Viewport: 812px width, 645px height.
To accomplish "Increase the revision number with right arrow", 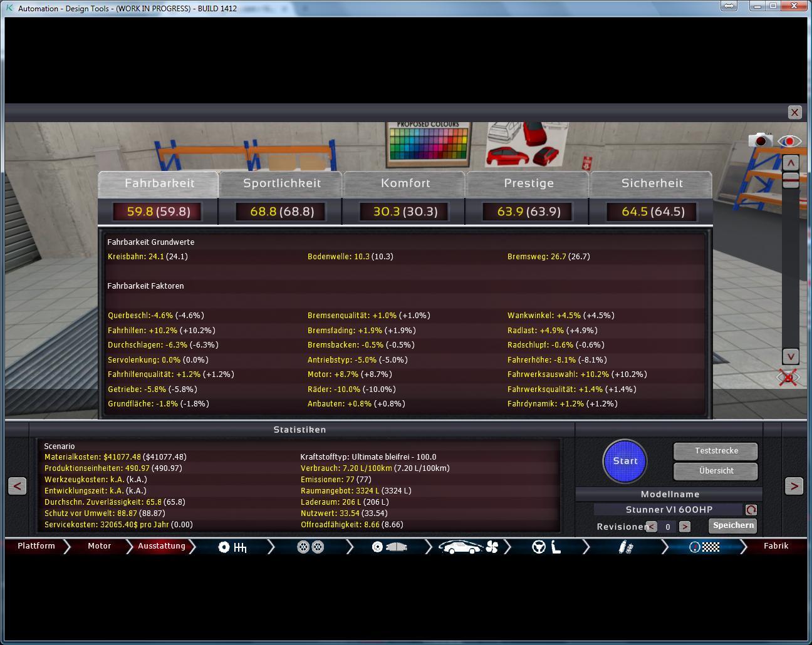I will point(684,527).
